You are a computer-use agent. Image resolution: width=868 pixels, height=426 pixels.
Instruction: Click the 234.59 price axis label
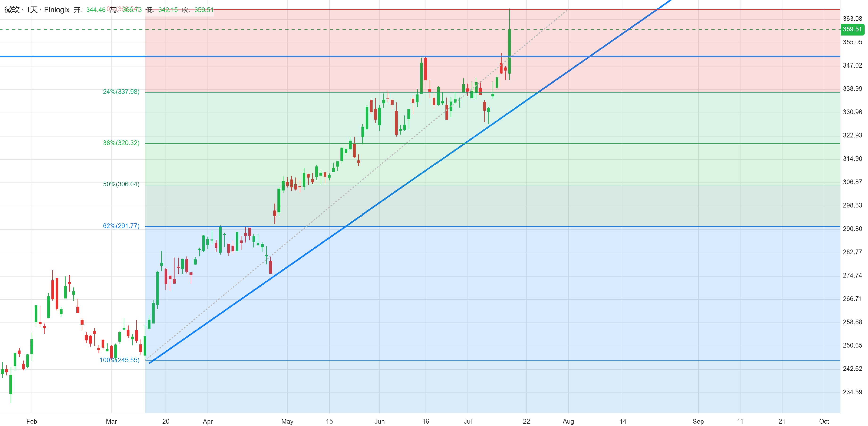852,392
